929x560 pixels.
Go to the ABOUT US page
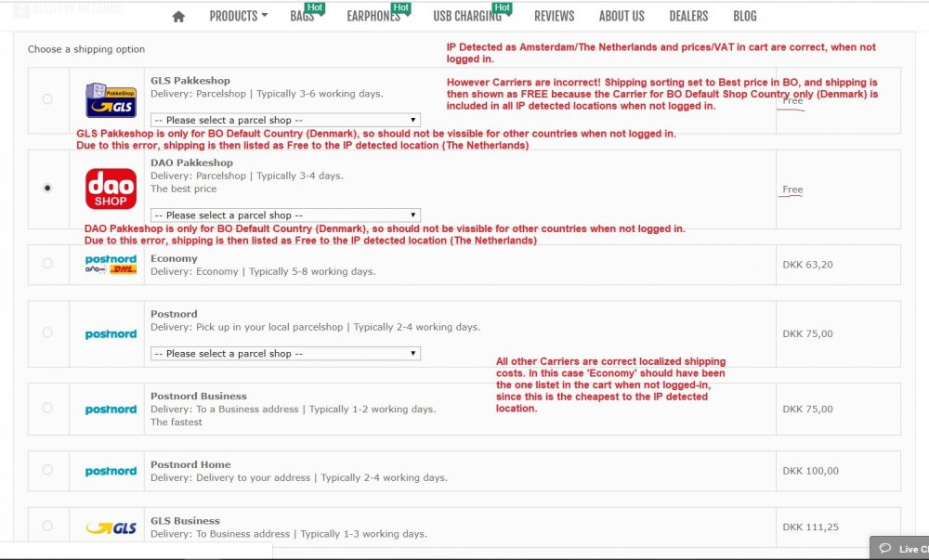click(622, 16)
